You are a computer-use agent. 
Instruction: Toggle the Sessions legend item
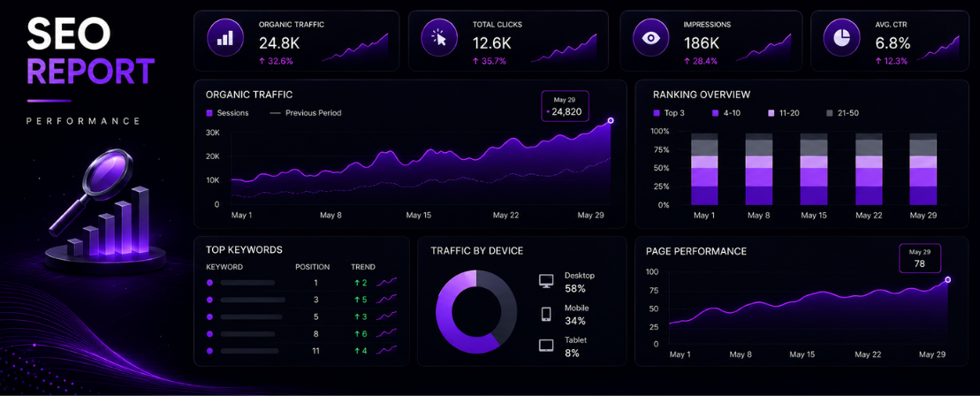(x=227, y=113)
